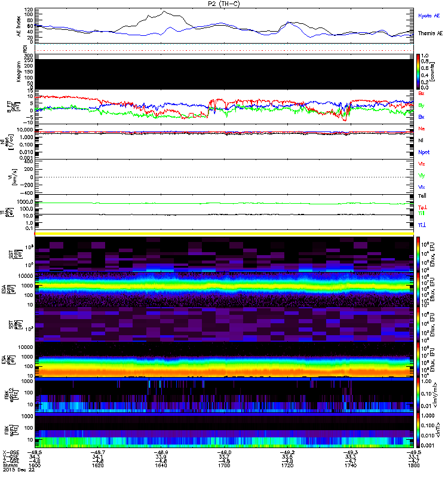The width and height of the screenshot is (448, 478).
Task: Click the '1700' time tick label
Action: (224, 465)
